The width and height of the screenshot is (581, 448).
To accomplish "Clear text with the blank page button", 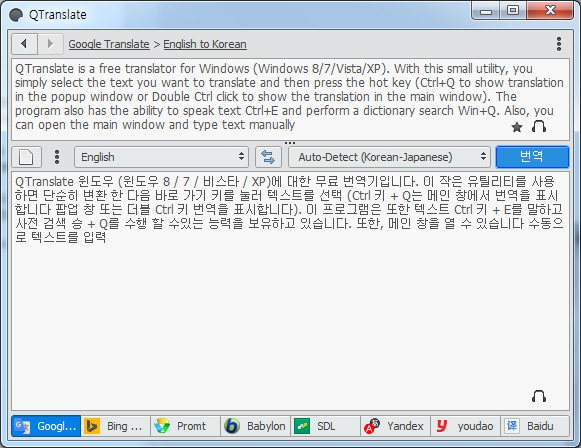I will pos(26,157).
